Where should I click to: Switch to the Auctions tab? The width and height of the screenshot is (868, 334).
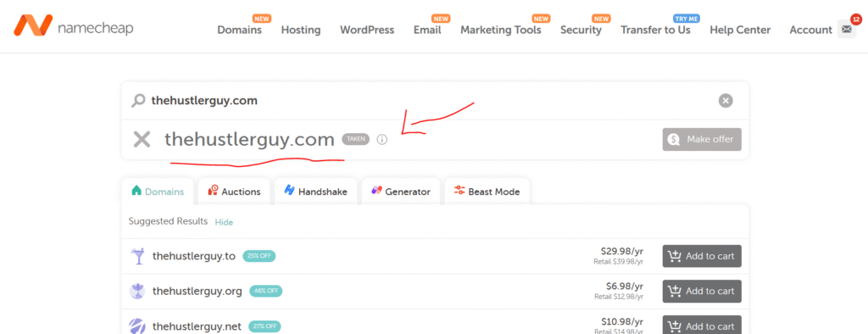(234, 192)
